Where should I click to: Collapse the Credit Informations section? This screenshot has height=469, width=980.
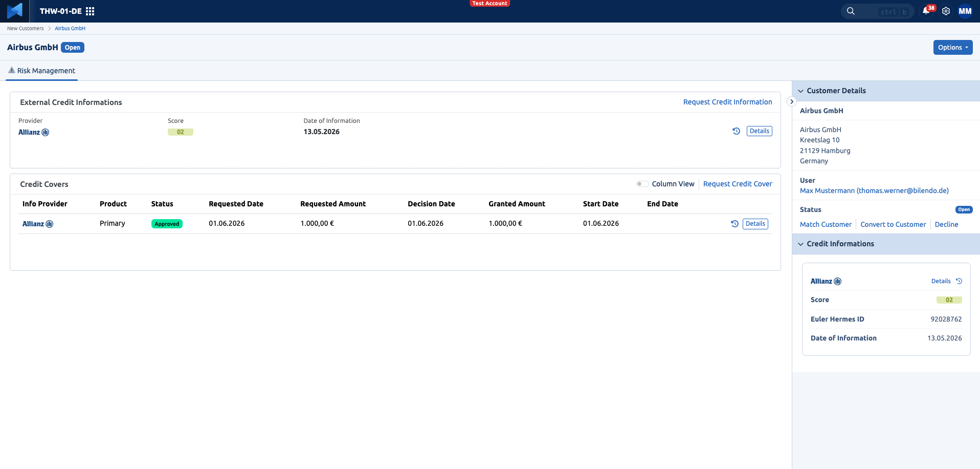coord(801,244)
